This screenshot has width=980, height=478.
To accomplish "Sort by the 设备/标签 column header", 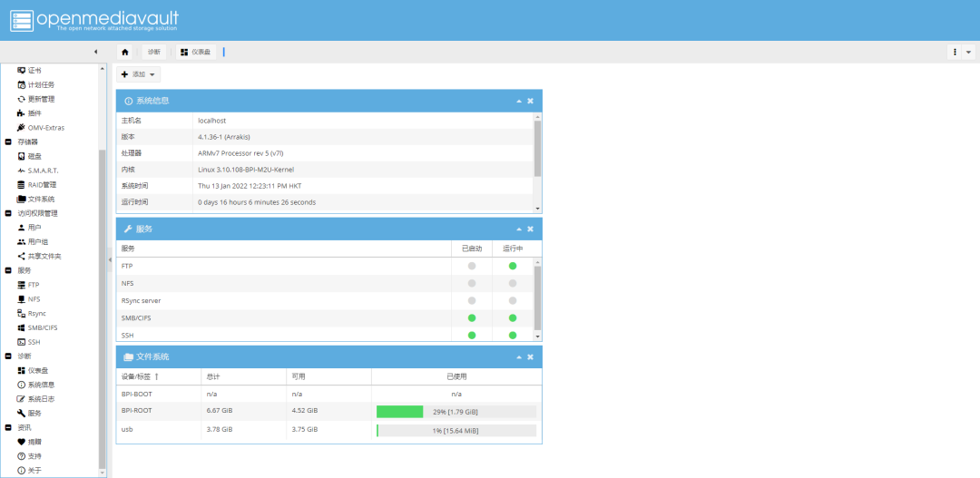I will 159,376.
